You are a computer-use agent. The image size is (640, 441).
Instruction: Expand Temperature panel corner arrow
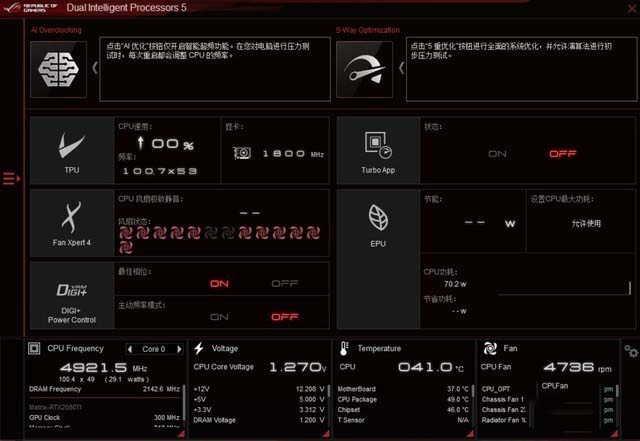tap(470, 434)
